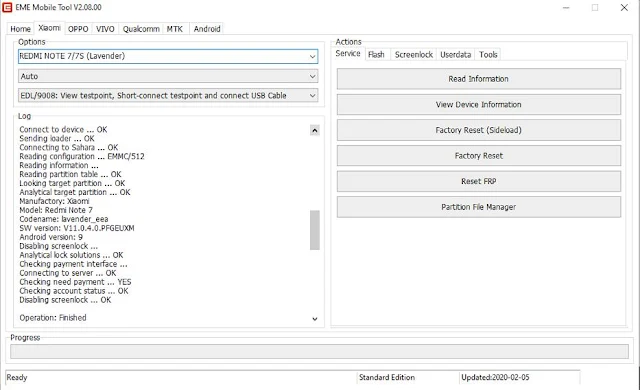Click 'Checking need payment ... YES' log line
The width and height of the screenshot is (640, 390).
[75, 282]
